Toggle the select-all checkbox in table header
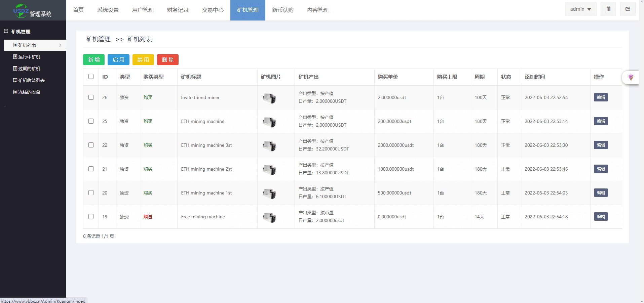The height and width of the screenshot is (303, 644). 91,77
